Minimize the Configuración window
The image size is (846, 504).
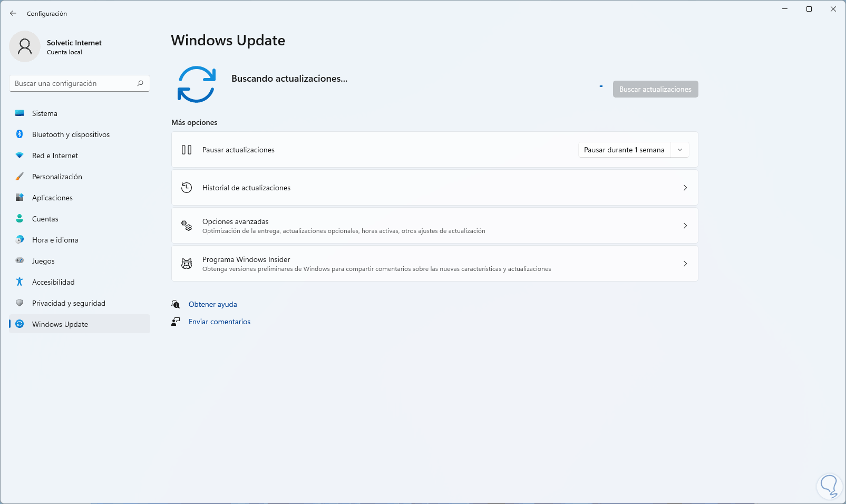785,9
